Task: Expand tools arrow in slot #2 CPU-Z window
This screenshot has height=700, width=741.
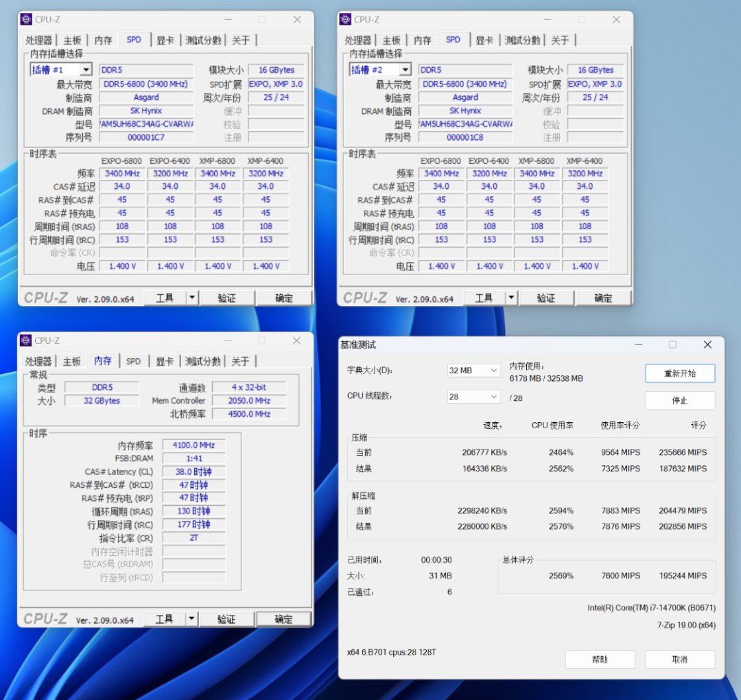Action: click(511, 298)
